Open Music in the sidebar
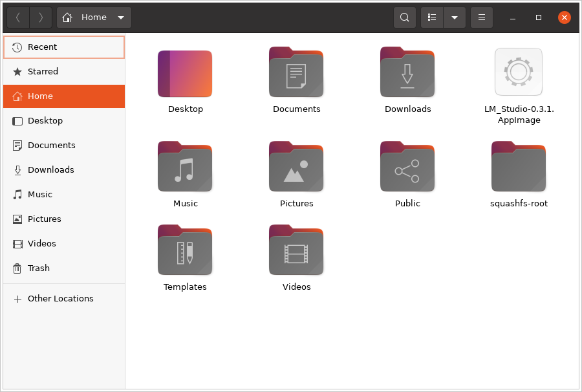This screenshot has height=392, width=582. point(64,194)
